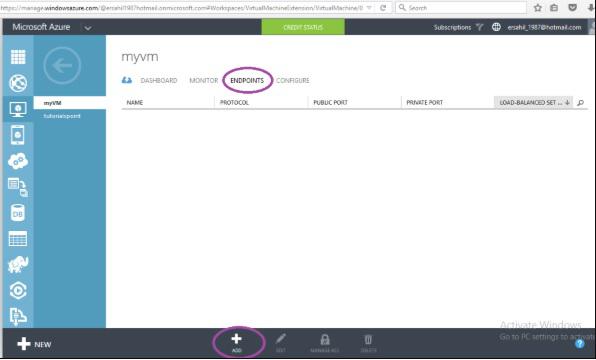Image resolution: width=596 pixels, height=360 pixels.
Task: Open the All Items grid icon in sidebar
Action: pos(18,57)
